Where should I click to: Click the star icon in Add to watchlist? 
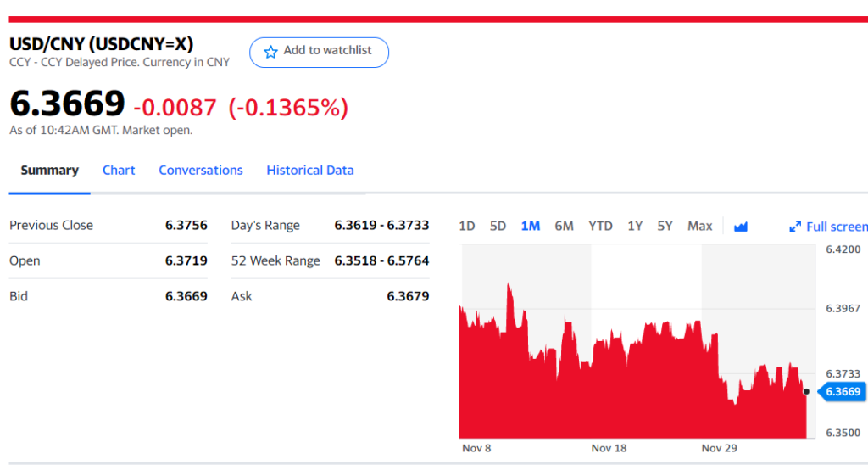(x=270, y=52)
